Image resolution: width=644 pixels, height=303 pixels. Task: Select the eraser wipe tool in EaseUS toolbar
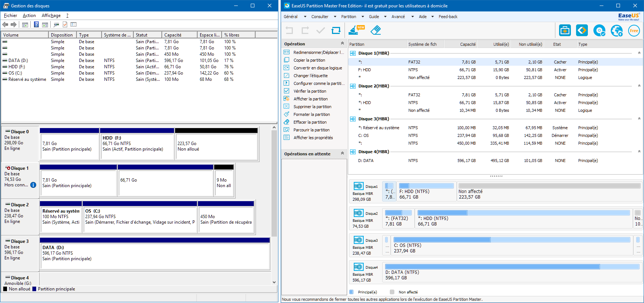pos(376,30)
